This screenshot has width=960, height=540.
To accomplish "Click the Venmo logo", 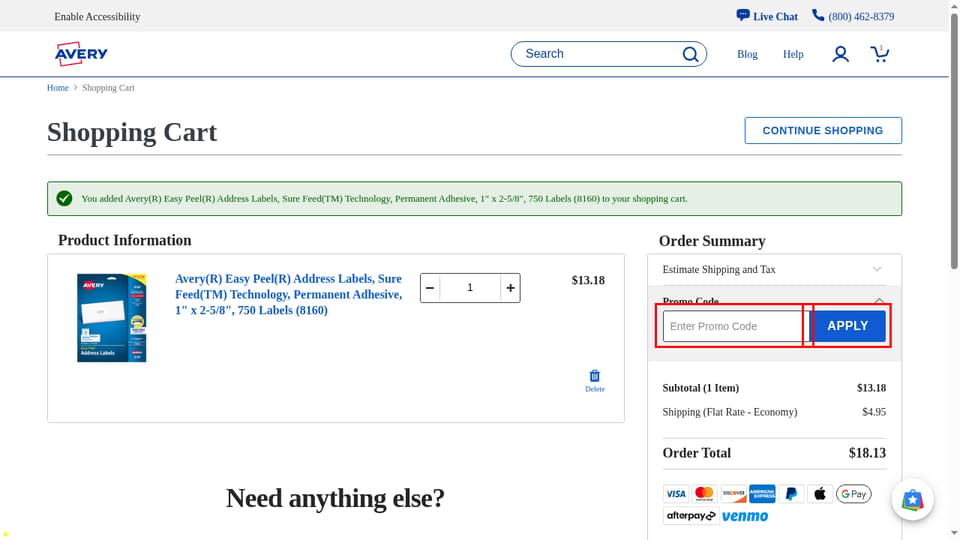I will click(x=744, y=516).
